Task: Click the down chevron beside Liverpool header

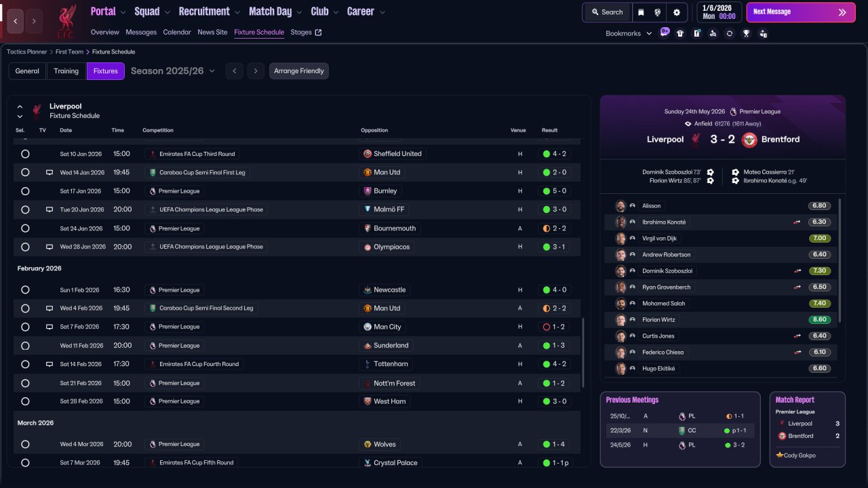Action: click(x=20, y=116)
